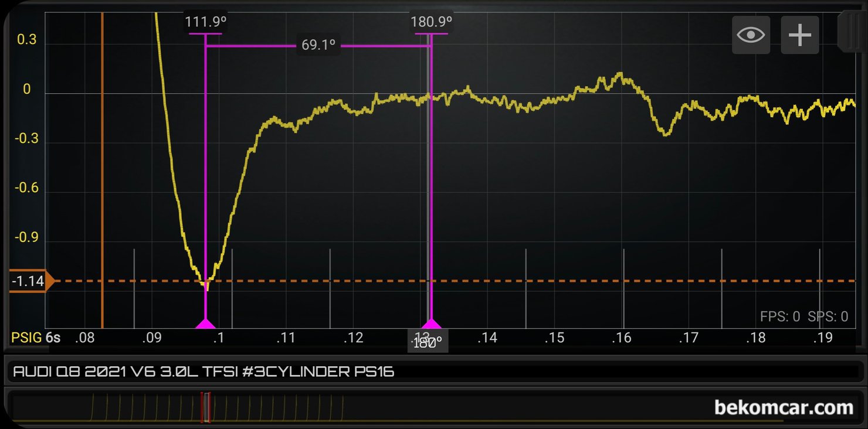
Task: Select the left magenta cursor triangle handle
Action: coord(205,324)
